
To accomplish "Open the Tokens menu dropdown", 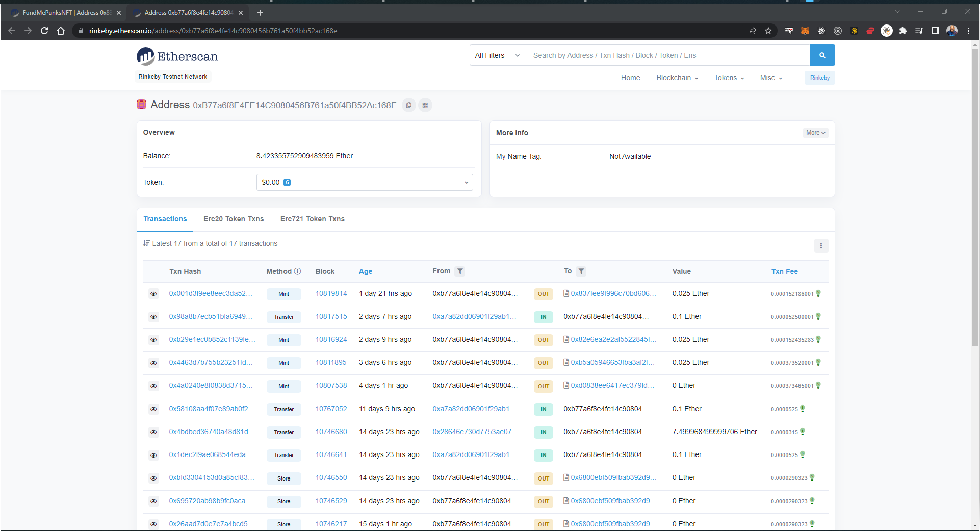I will 729,78.
